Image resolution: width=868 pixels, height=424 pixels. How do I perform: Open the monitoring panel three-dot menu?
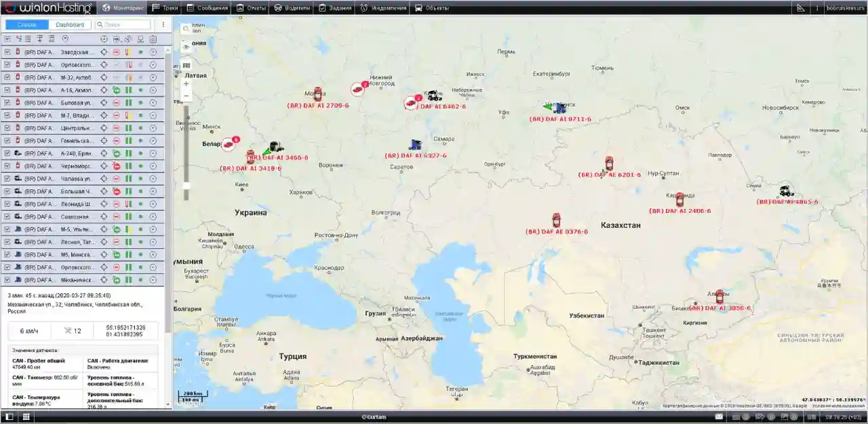pos(163,24)
